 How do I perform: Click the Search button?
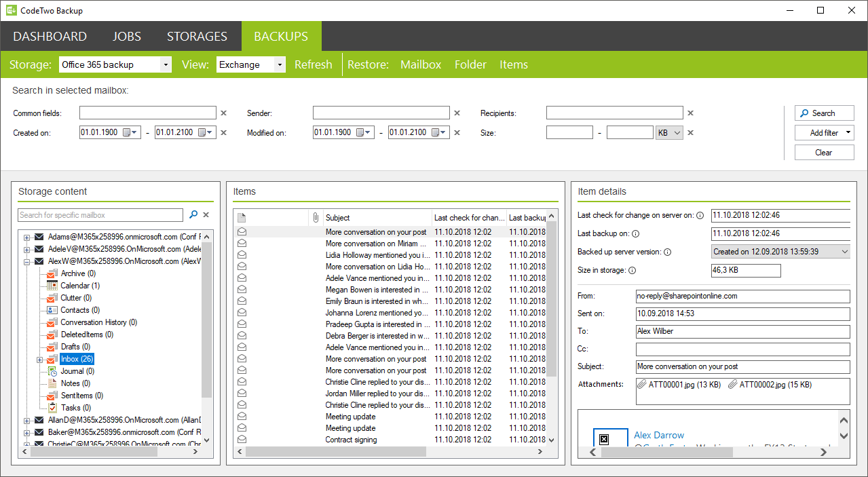825,113
